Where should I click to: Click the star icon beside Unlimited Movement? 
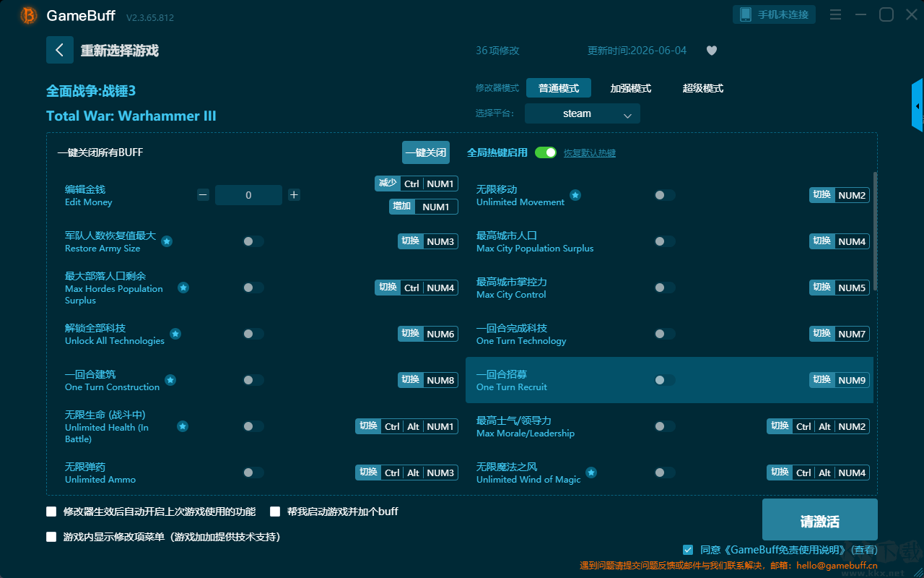575,195
